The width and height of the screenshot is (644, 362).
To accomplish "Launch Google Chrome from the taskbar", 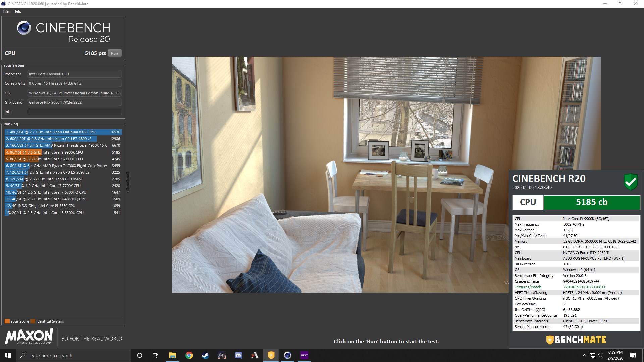I will [189, 355].
